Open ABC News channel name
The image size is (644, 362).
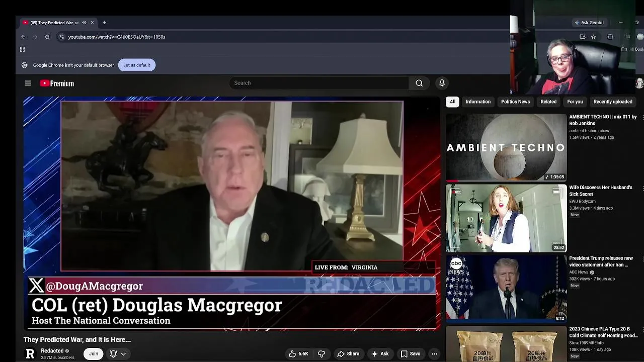point(579,272)
